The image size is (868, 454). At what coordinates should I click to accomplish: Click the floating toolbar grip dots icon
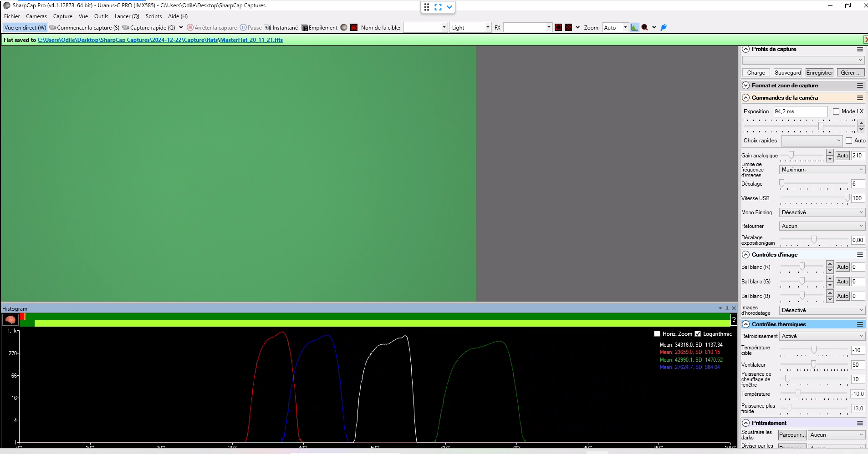(x=427, y=7)
